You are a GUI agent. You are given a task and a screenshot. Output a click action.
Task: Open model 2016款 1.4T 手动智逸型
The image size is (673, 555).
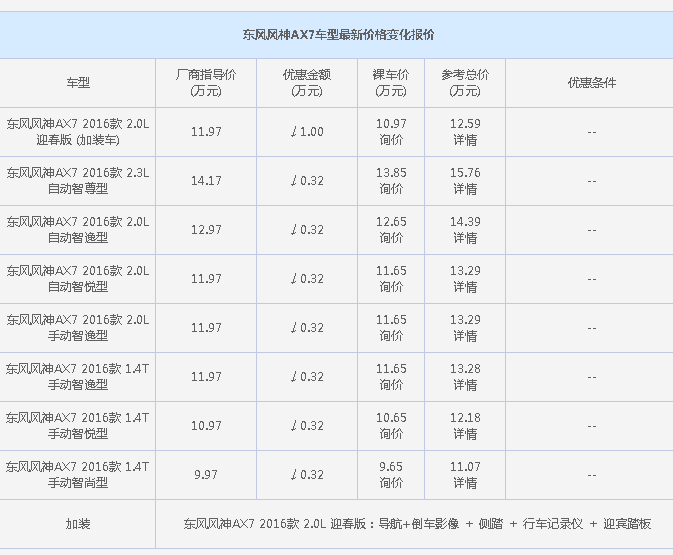click(77, 376)
